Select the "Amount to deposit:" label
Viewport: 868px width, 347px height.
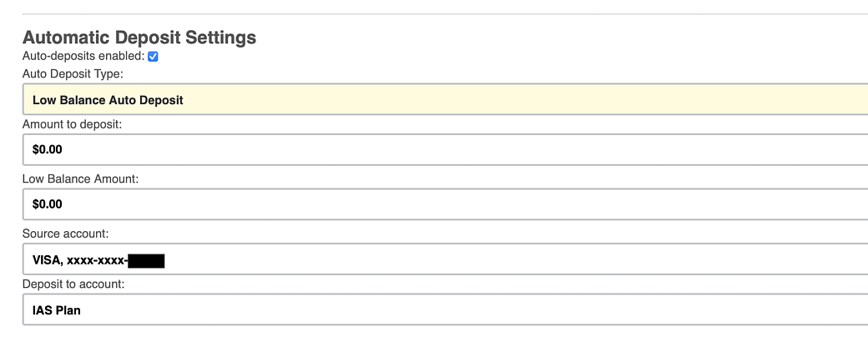pos(73,124)
